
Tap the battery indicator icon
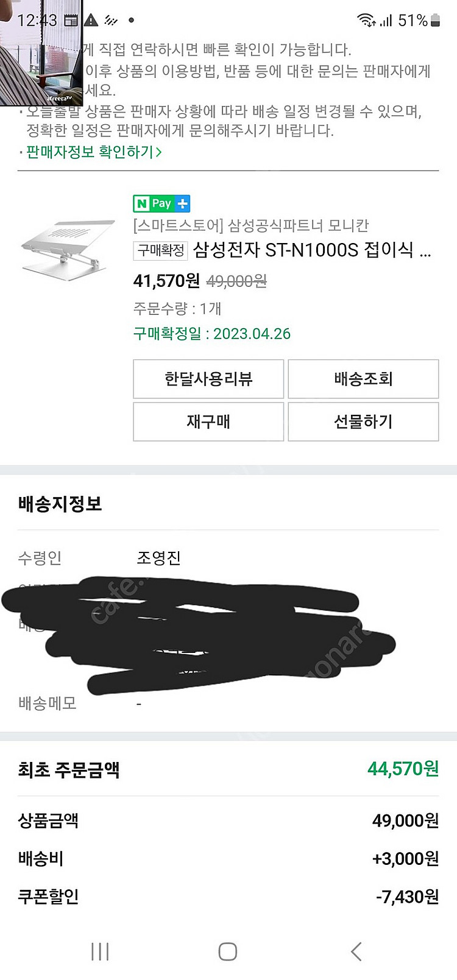tap(435, 21)
